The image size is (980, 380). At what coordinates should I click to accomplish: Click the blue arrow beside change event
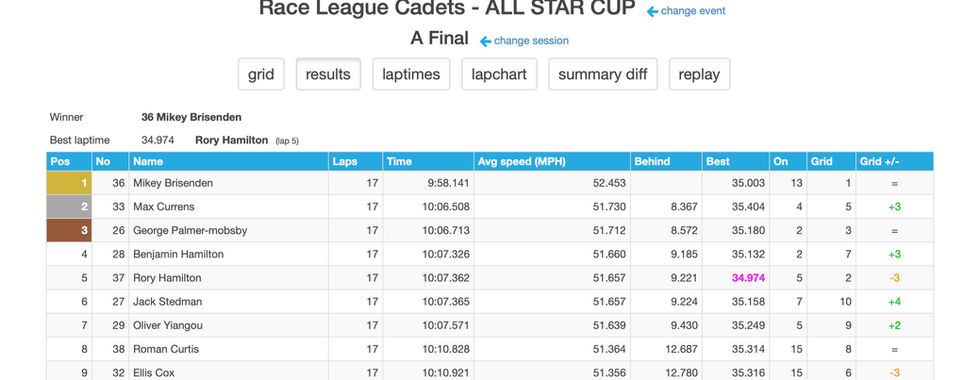pyautogui.click(x=652, y=11)
